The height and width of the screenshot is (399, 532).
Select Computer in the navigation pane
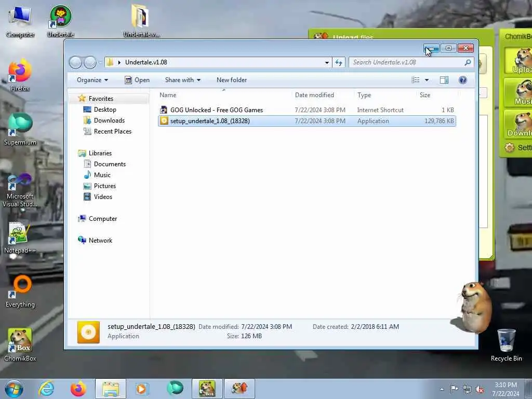coord(103,219)
